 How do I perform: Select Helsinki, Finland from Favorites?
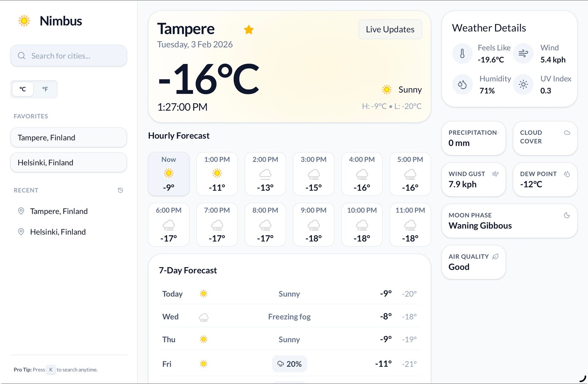(x=68, y=162)
